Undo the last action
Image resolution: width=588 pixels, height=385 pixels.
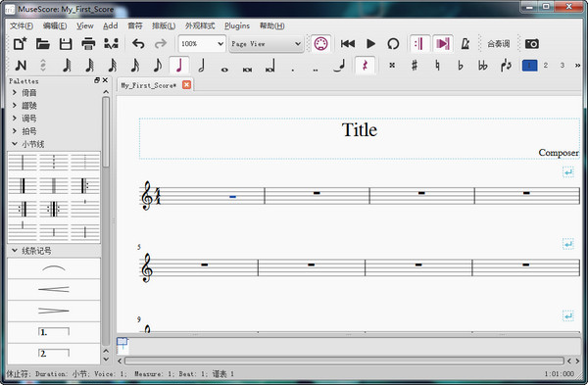[138, 44]
